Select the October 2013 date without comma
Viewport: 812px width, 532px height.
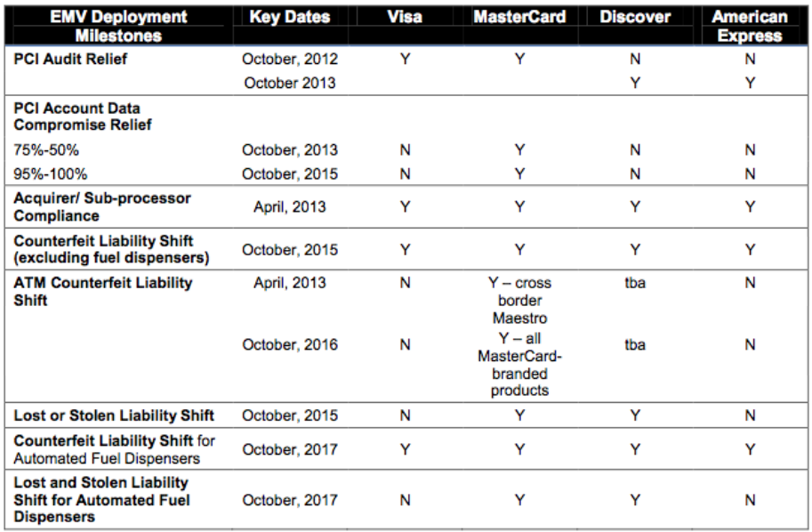tap(289, 83)
